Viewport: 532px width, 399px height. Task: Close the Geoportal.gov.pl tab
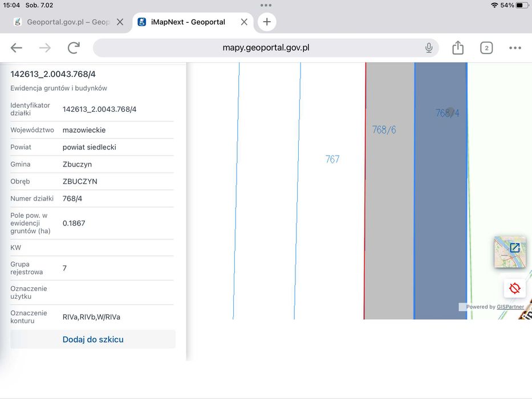click(x=120, y=22)
